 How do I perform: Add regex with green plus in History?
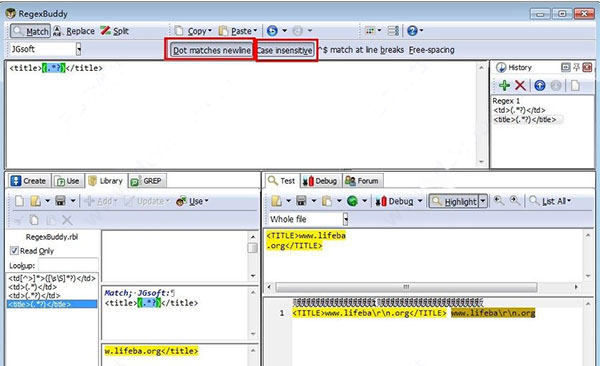(504, 85)
